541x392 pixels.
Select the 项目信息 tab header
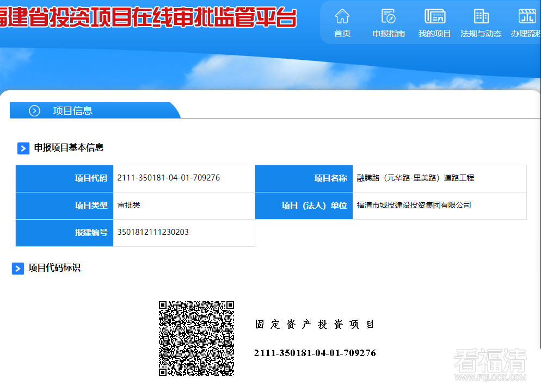click(73, 111)
